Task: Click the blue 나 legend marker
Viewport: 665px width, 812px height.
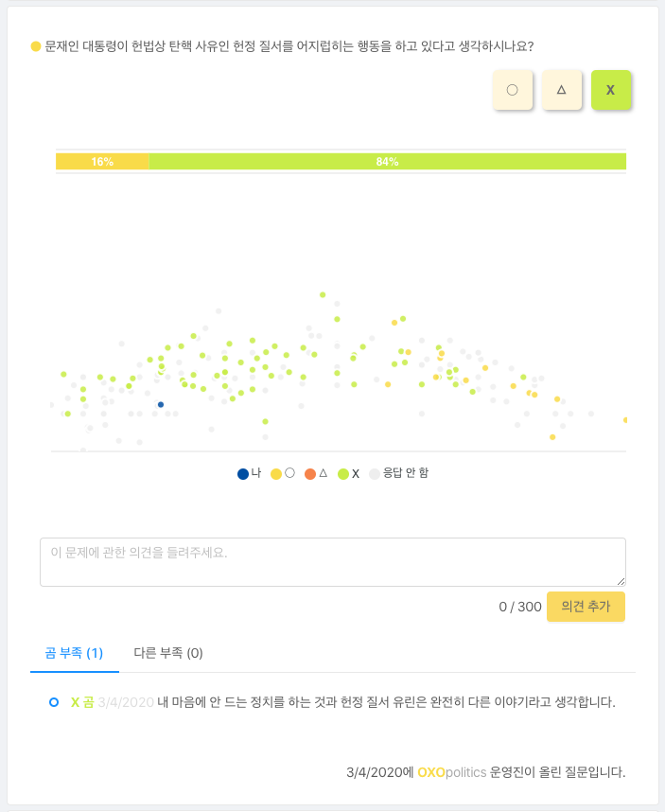Action: pyautogui.click(x=243, y=474)
